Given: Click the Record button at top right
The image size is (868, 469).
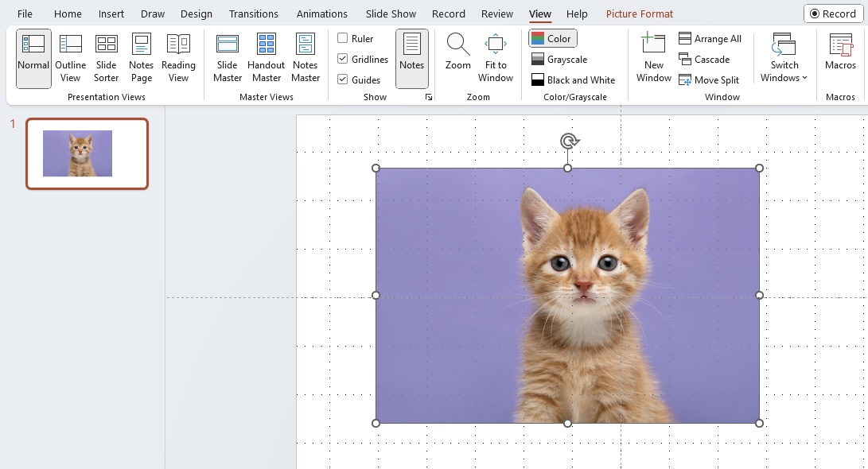Looking at the screenshot, I should tap(833, 14).
